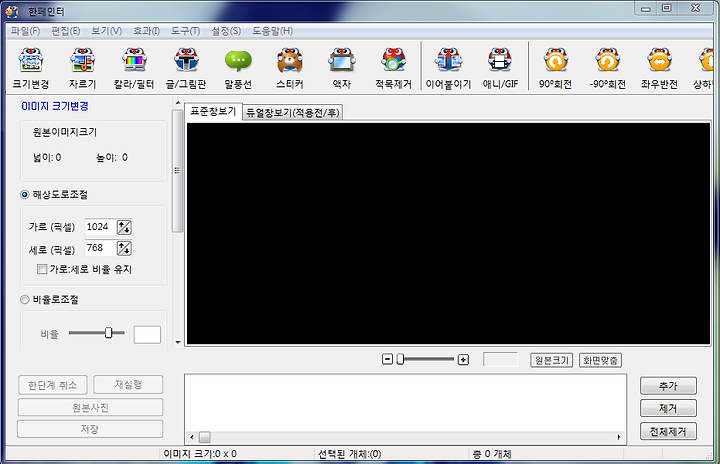This screenshot has height=464, width=720.
Task: Click the zoom out minus icon
Action: [x=388, y=359]
